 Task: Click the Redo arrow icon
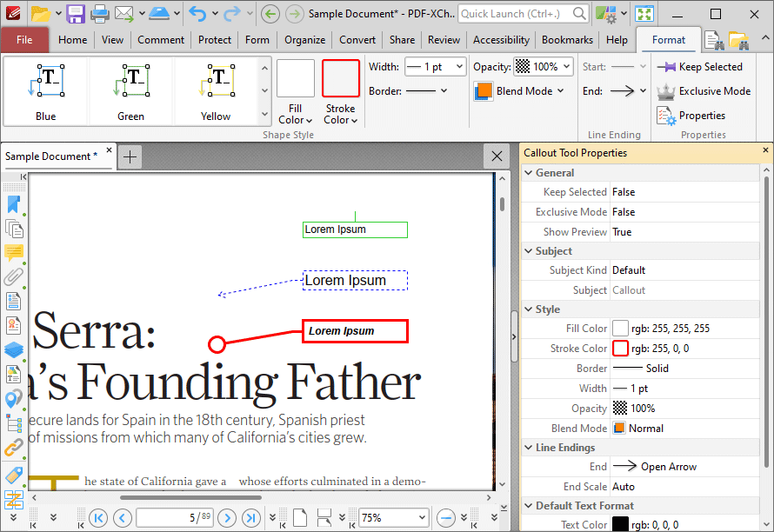point(232,13)
